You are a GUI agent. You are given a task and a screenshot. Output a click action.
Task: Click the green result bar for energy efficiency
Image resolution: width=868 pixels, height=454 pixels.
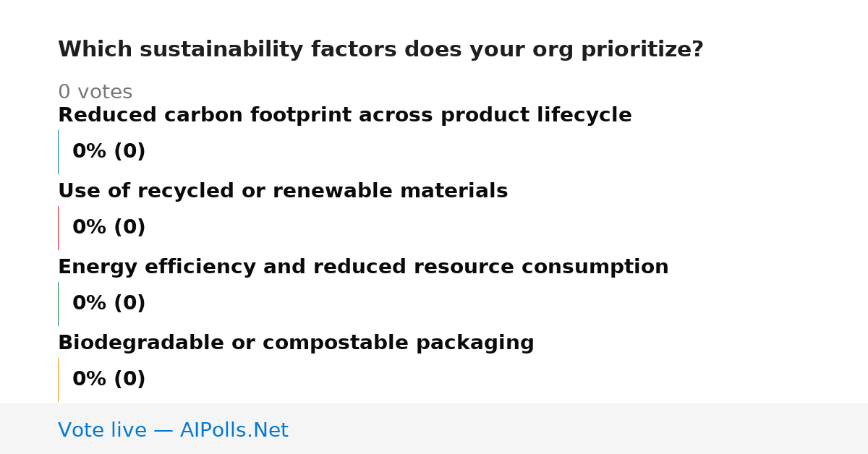tap(59, 304)
